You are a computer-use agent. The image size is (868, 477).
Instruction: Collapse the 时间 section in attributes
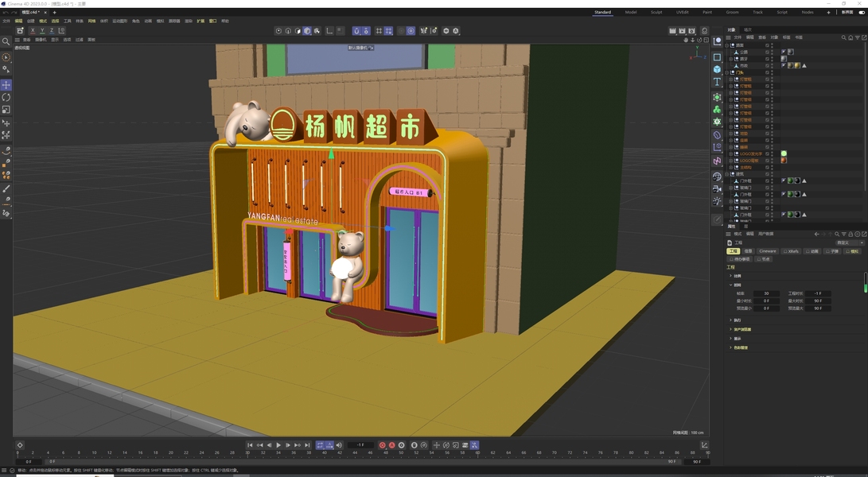tap(730, 285)
